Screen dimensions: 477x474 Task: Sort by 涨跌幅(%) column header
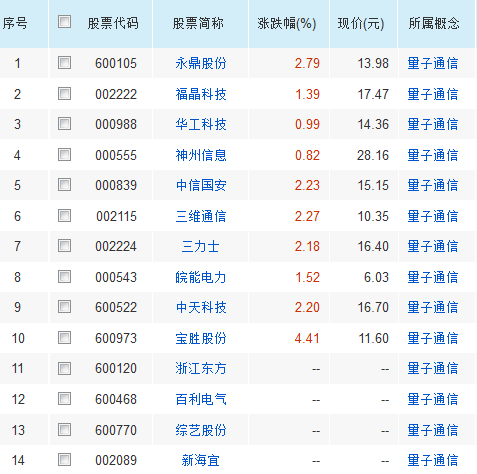287,24
